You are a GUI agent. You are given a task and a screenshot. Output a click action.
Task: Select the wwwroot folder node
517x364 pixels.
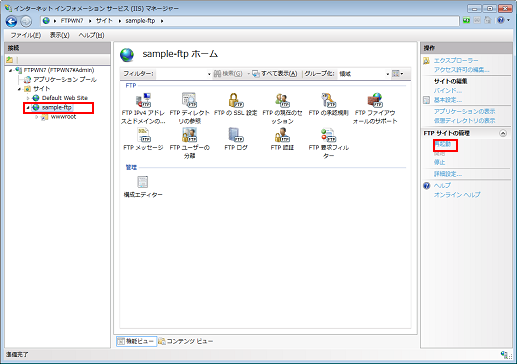(63, 117)
